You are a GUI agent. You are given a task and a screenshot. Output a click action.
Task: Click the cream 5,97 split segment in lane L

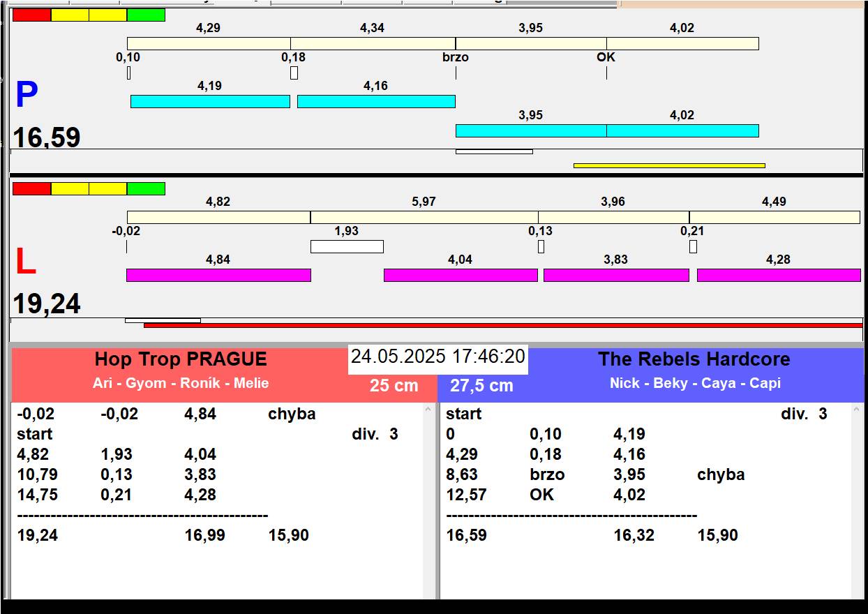pos(424,218)
